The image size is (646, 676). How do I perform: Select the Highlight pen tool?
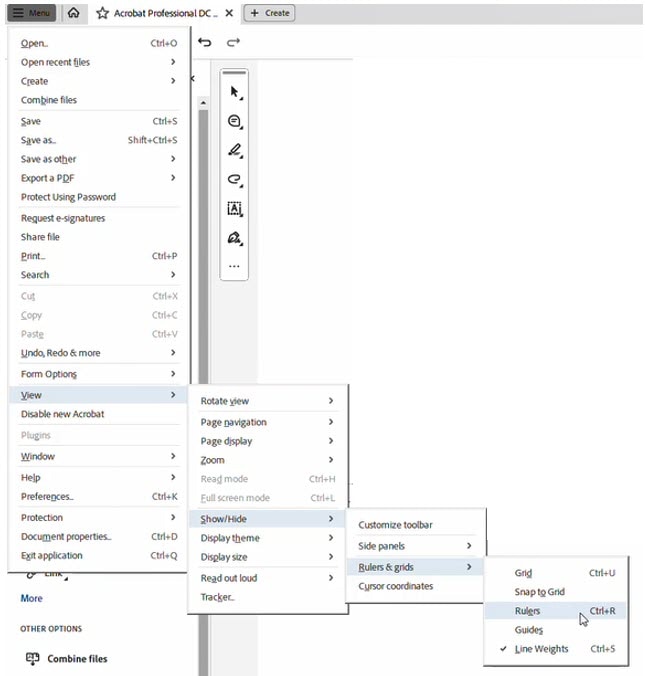pyautogui.click(x=234, y=150)
